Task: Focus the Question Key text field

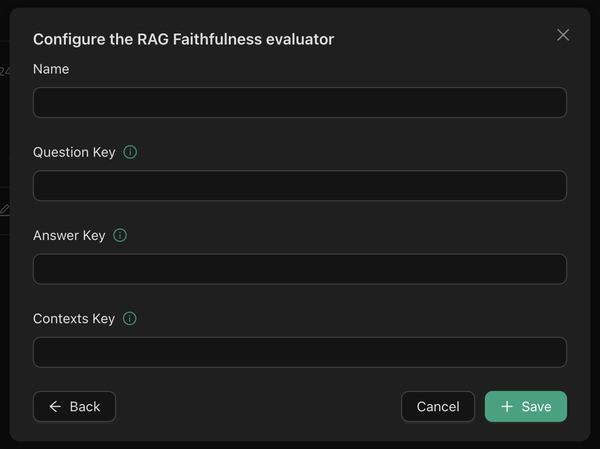Action: click(x=300, y=186)
